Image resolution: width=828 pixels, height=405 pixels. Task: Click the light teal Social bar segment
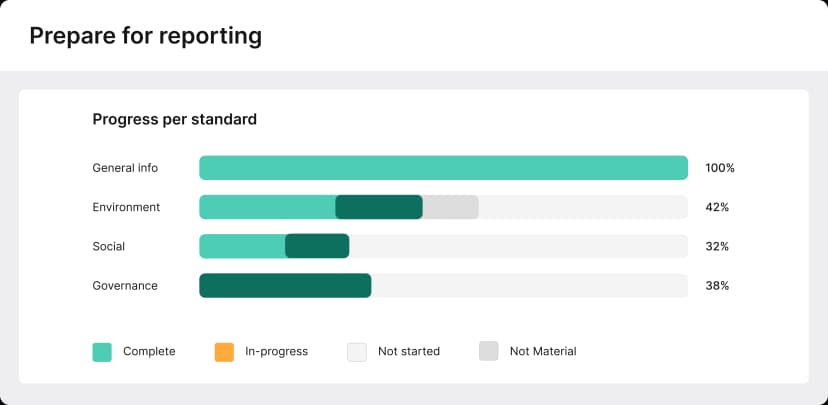tap(242, 246)
